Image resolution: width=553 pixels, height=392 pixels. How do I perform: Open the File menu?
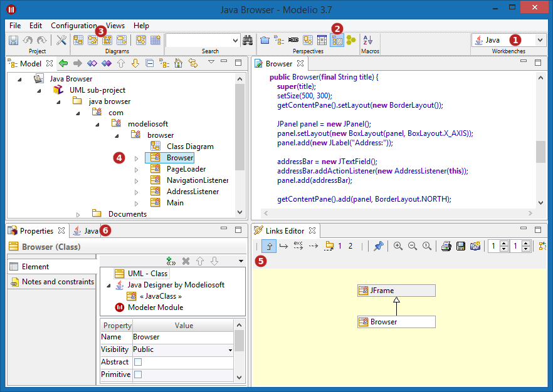15,25
